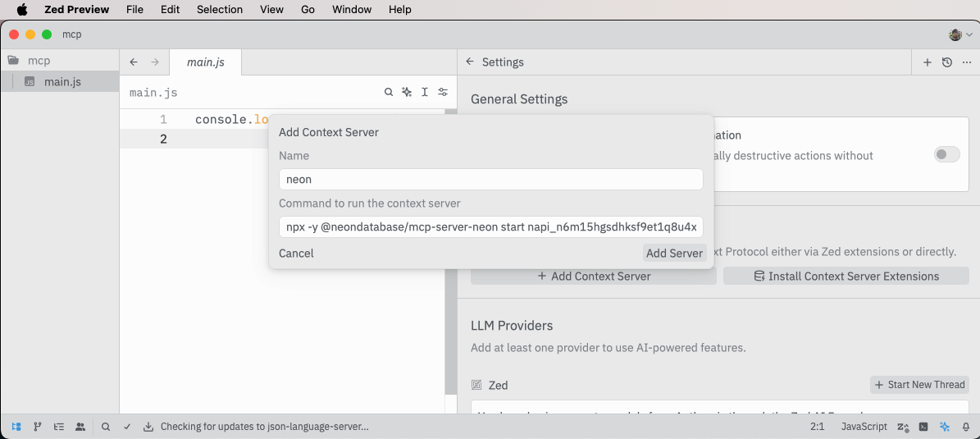
Task: Open the Git panel in status bar
Action: tap(38, 427)
